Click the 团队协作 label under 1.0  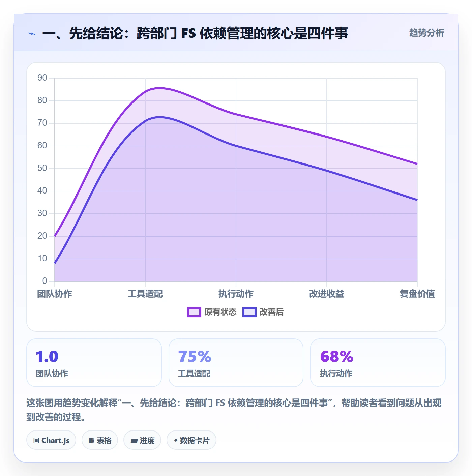pyautogui.click(x=52, y=374)
